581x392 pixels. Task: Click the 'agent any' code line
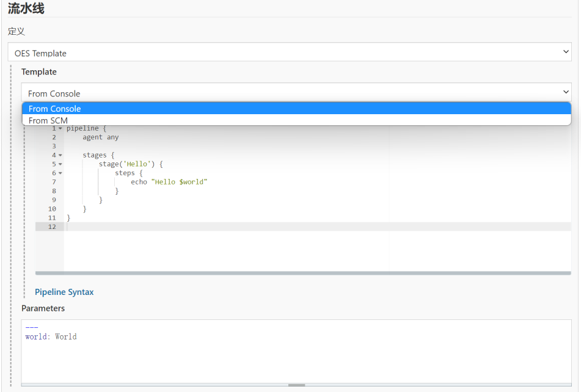[100, 137]
